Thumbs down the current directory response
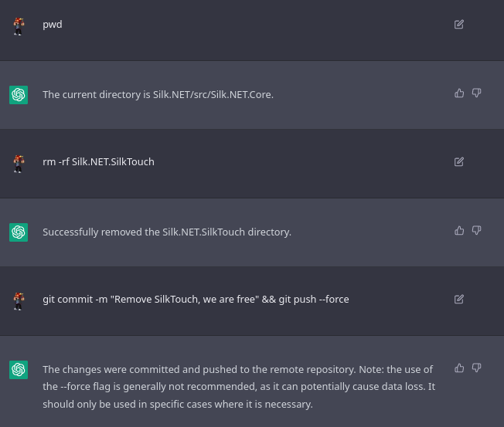Screen dimensions: 504x427 tap(476, 93)
